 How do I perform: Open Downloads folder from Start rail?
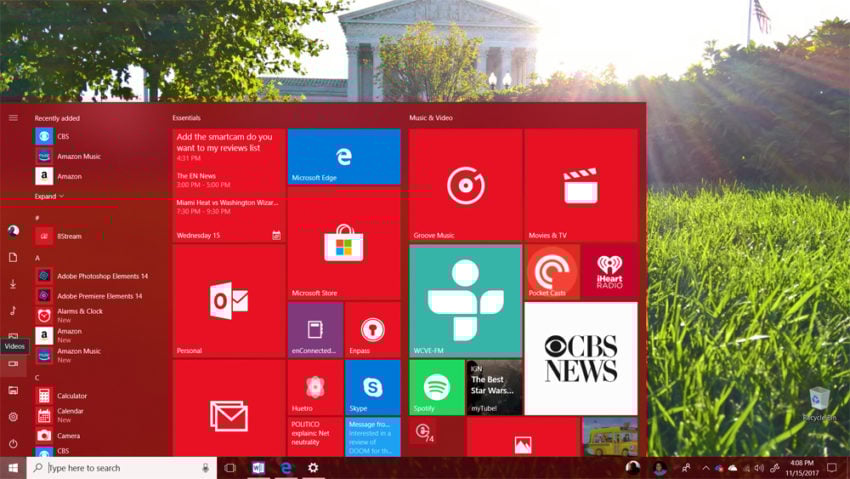point(13,284)
